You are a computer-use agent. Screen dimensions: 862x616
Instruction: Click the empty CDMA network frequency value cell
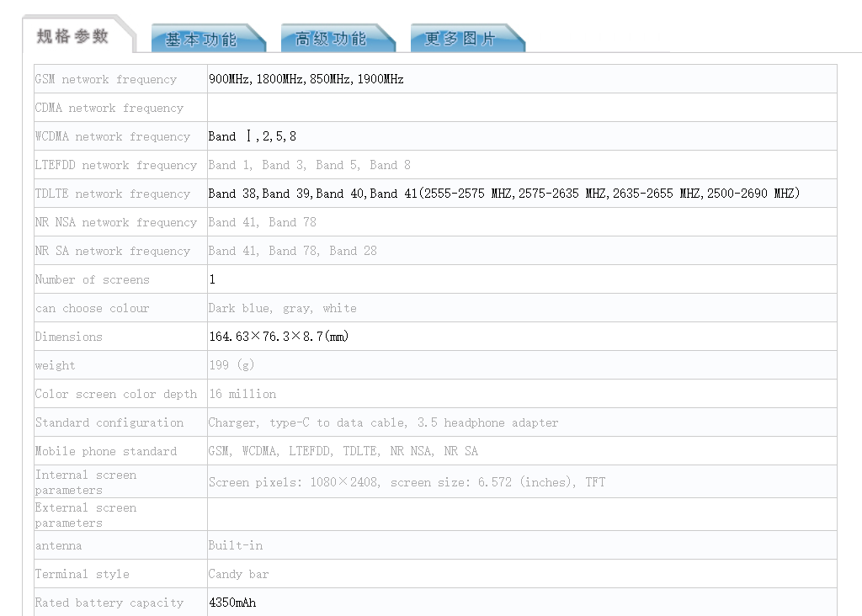pyautogui.click(x=522, y=108)
